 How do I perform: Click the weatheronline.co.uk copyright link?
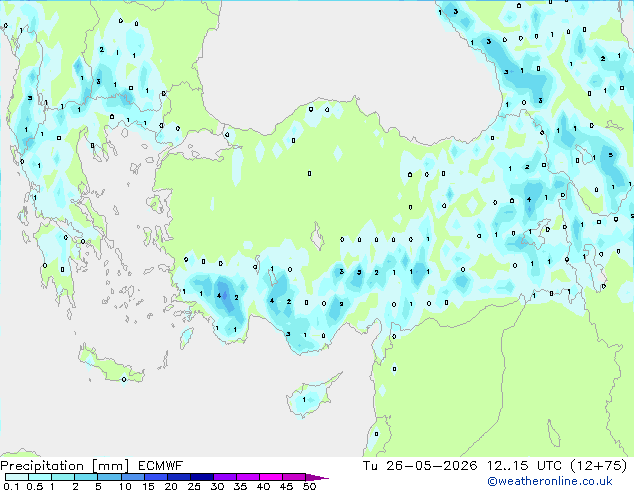coord(549,481)
